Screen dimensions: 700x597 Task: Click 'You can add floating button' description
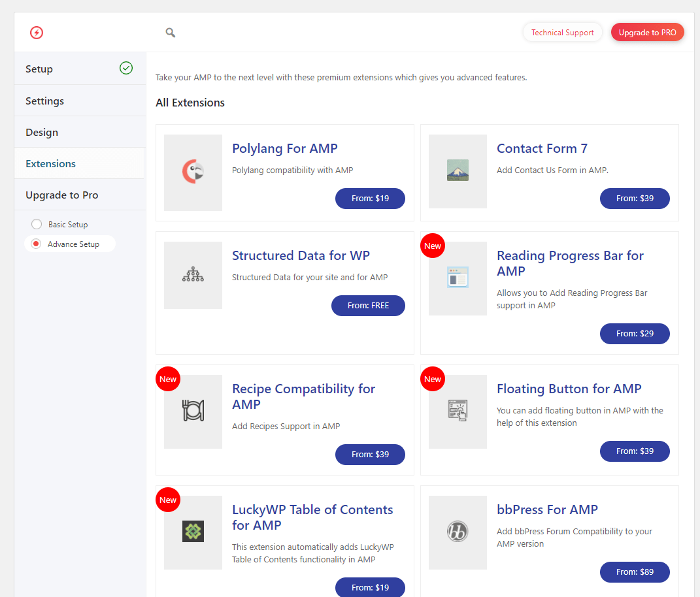(x=580, y=417)
